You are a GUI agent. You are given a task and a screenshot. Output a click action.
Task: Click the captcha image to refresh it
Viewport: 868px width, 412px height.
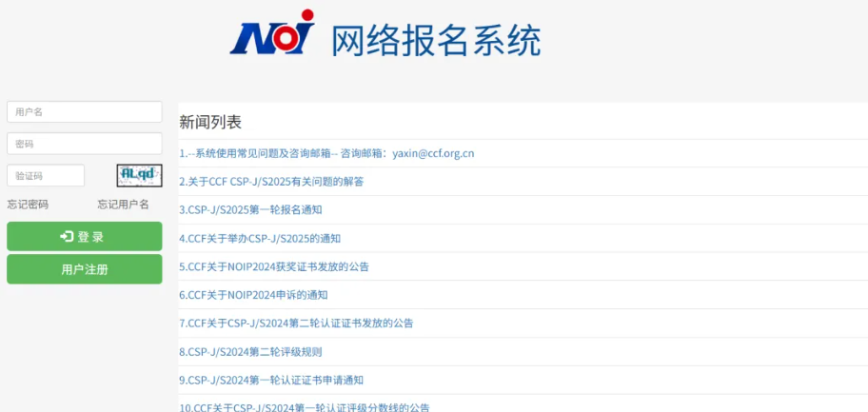(x=139, y=175)
